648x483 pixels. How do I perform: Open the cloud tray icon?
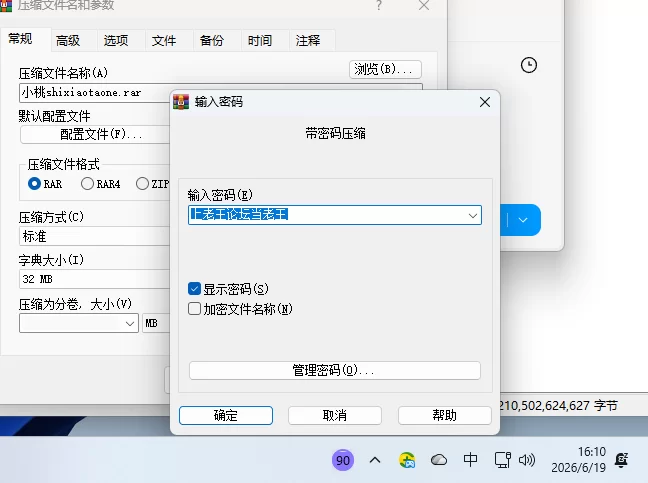(438, 460)
